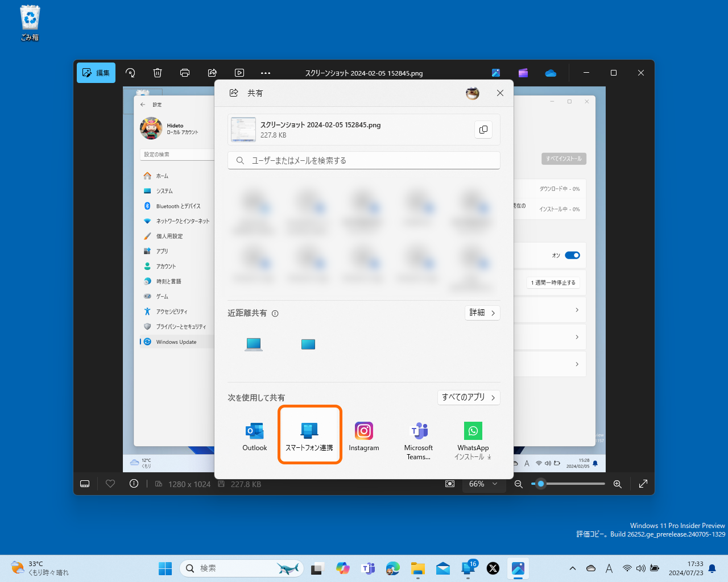Show hidden system tray icons
Image resolution: width=728 pixels, height=582 pixels.
(x=573, y=568)
